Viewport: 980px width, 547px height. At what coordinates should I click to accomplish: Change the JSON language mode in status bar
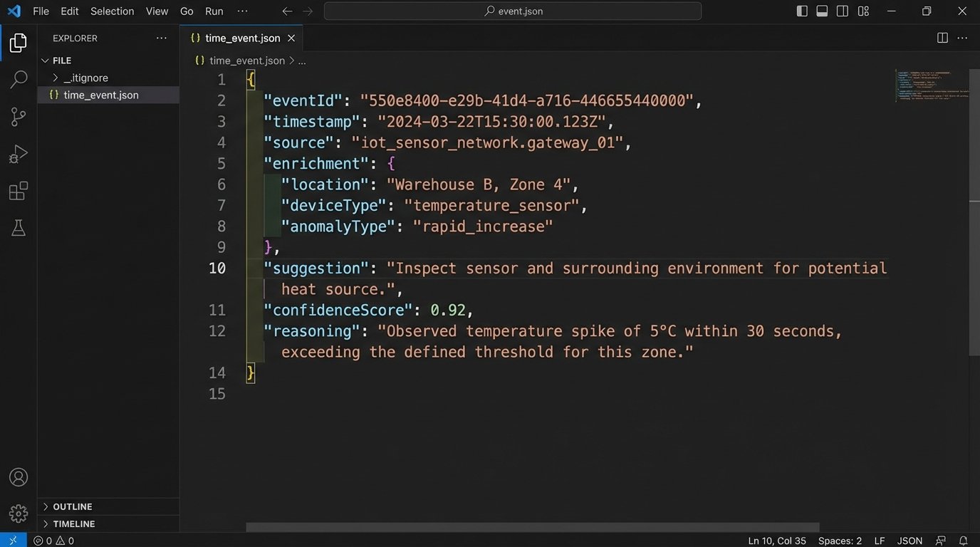pyautogui.click(x=909, y=540)
